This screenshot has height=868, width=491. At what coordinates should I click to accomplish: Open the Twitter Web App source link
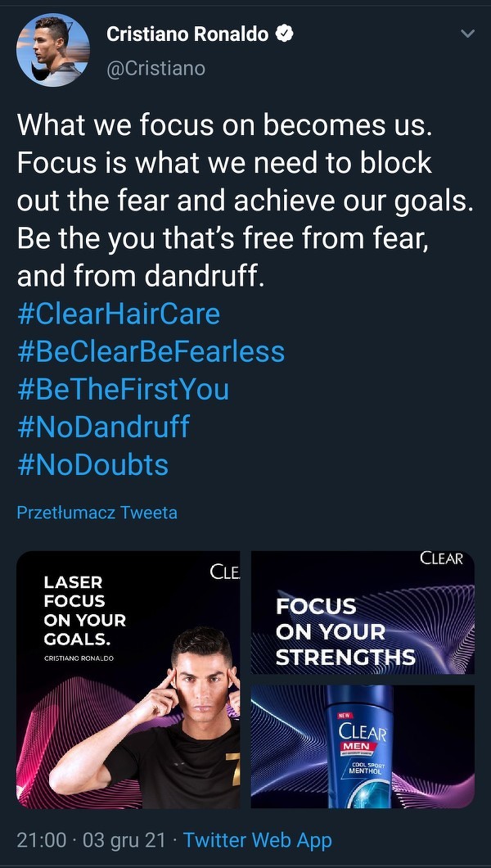click(258, 840)
